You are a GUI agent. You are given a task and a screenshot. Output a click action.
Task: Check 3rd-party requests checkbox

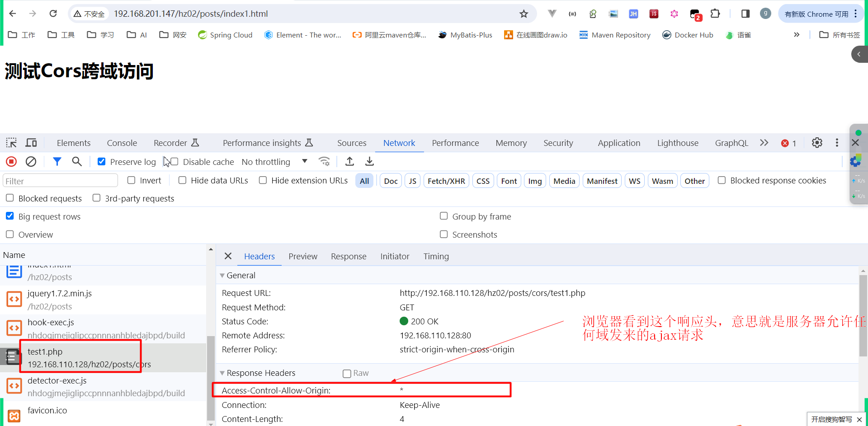click(96, 198)
